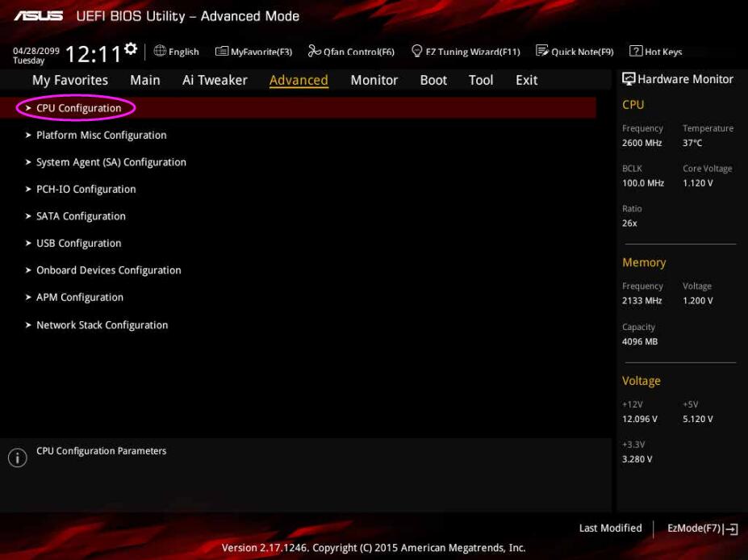The width and height of the screenshot is (748, 560).
Task: Expand the PCH-IO Configuration arrow
Action: 28,190
